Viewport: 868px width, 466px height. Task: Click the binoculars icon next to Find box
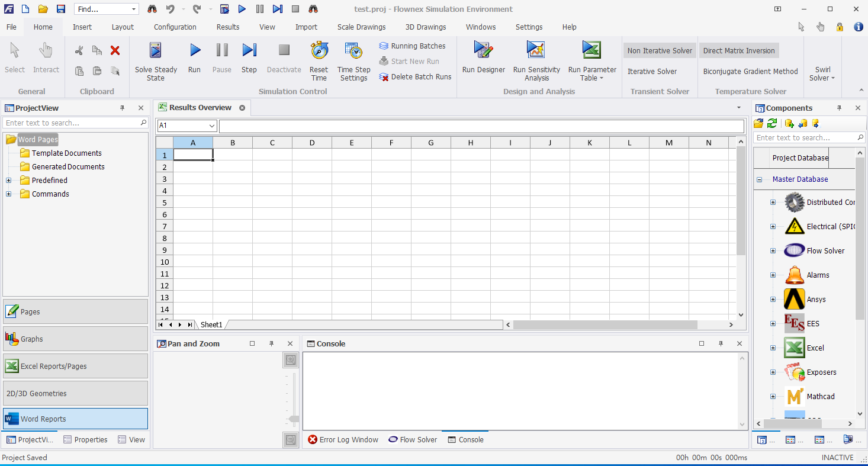152,9
